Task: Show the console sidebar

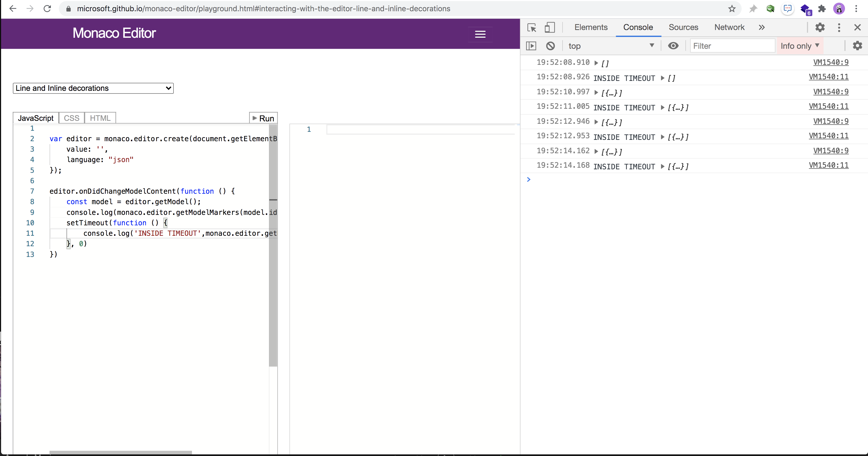Action: pyautogui.click(x=531, y=46)
